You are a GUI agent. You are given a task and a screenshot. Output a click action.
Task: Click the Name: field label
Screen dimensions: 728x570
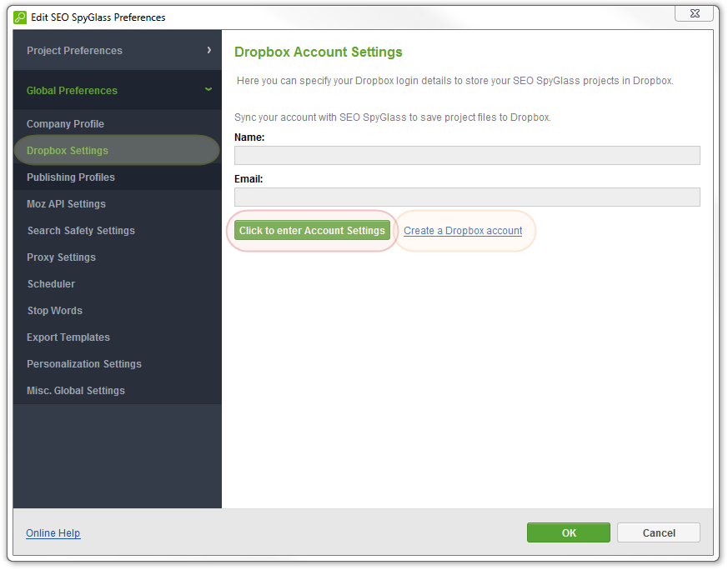point(249,137)
